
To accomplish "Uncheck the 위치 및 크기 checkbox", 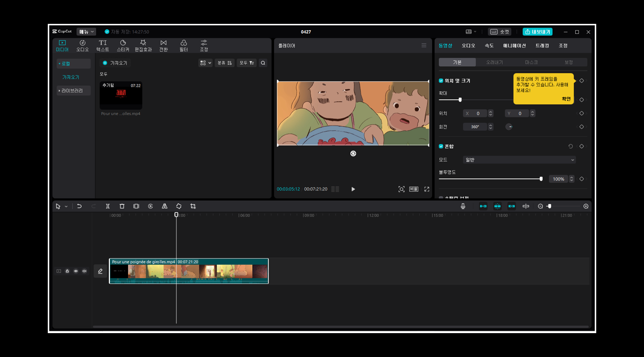I will [x=441, y=81].
